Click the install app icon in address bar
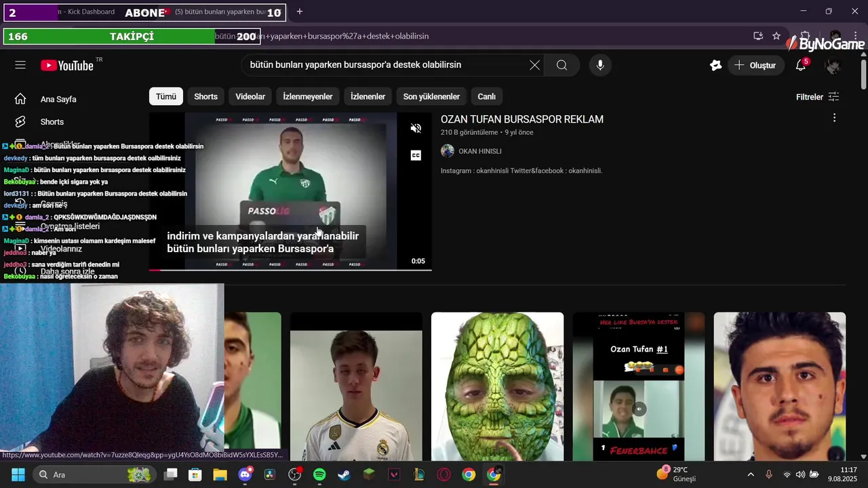The image size is (868, 488). click(758, 36)
